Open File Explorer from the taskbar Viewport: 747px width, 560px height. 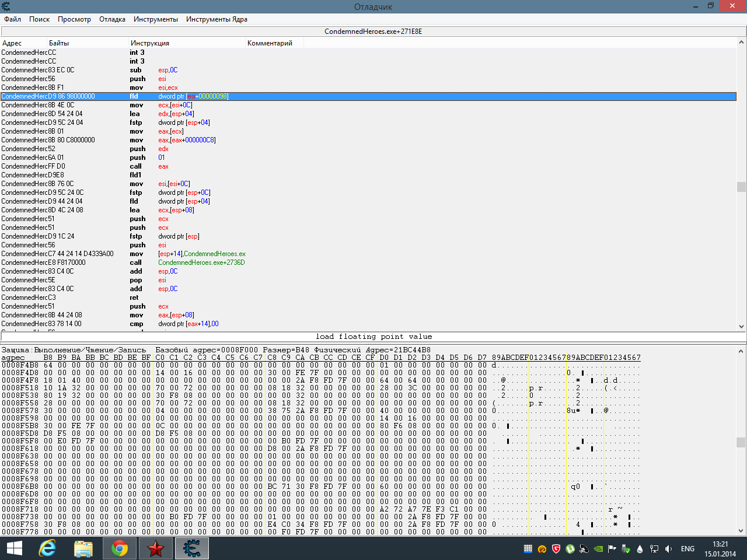(x=83, y=548)
